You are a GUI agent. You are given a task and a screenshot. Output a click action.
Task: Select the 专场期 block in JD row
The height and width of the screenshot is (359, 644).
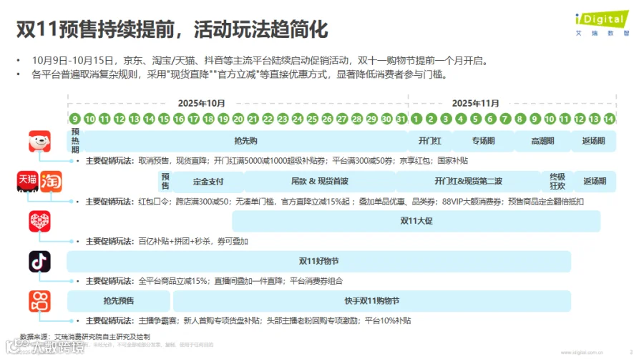[x=483, y=141]
